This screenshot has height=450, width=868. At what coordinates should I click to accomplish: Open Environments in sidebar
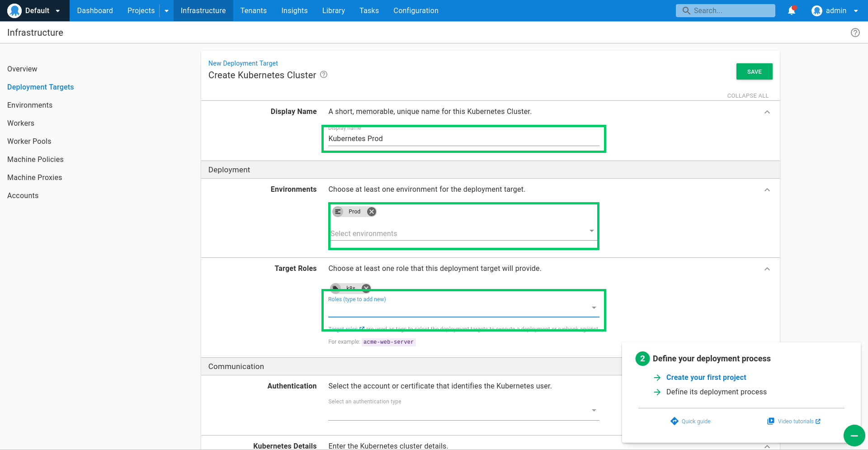click(30, 105)
